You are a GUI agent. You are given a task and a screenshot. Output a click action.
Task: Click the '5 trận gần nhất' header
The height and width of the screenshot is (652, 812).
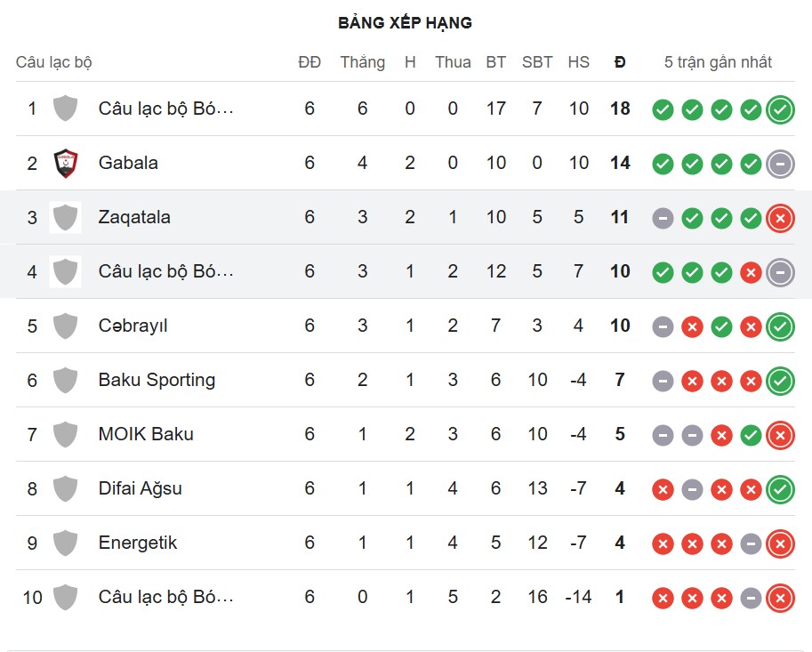pos(718,62)
